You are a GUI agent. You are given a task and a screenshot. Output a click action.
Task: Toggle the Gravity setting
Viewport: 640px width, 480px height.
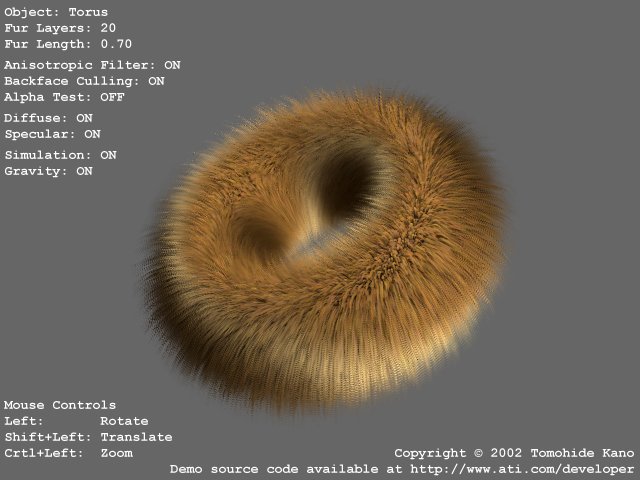pos(48,171)
